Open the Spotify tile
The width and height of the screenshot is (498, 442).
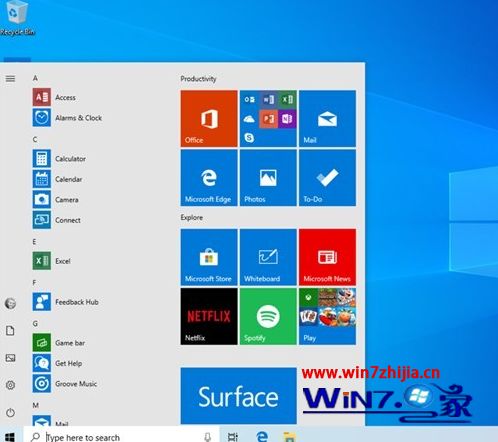click(x=268, y=316)
